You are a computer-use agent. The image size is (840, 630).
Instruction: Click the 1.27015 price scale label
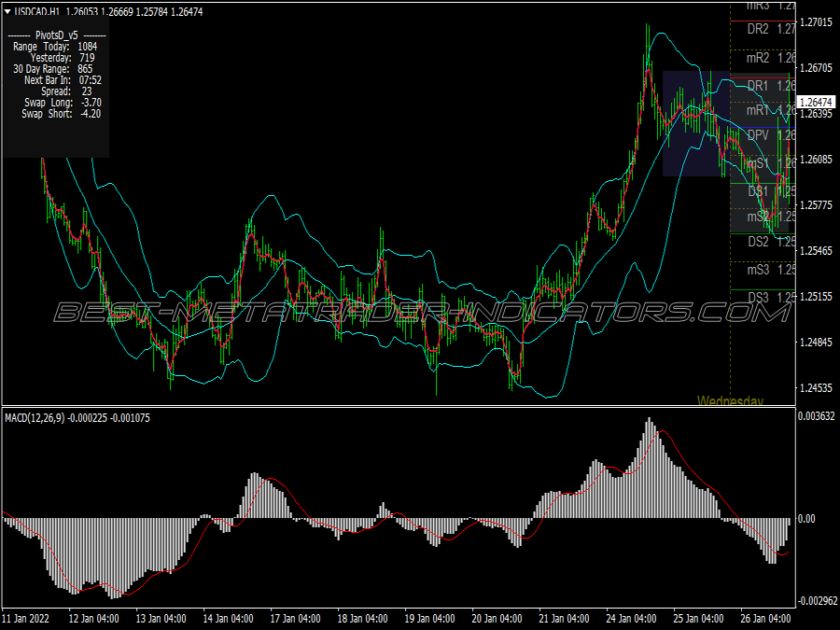pyautogui.click(x=816, y=22)
